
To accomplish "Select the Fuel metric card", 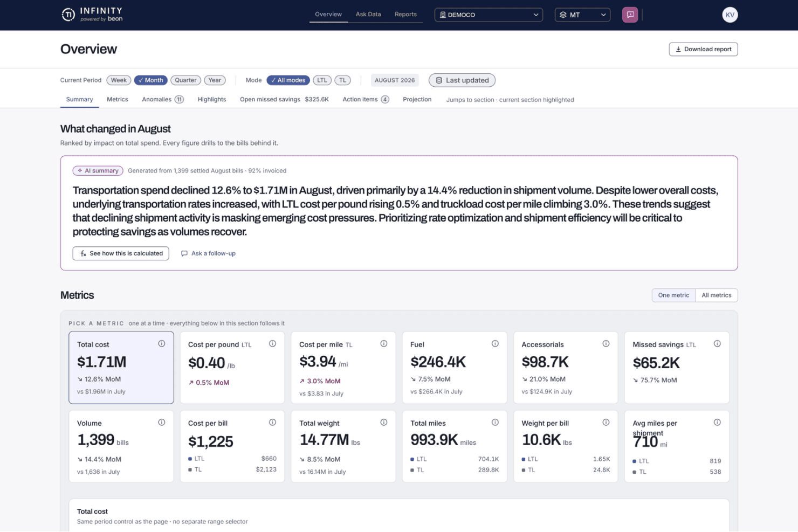I will (x=455, y=368).
